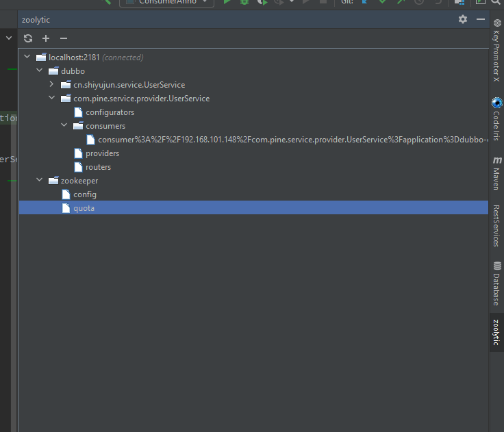Select the highlighted quota node
504x432 pixels.
(x=254, y=208)
